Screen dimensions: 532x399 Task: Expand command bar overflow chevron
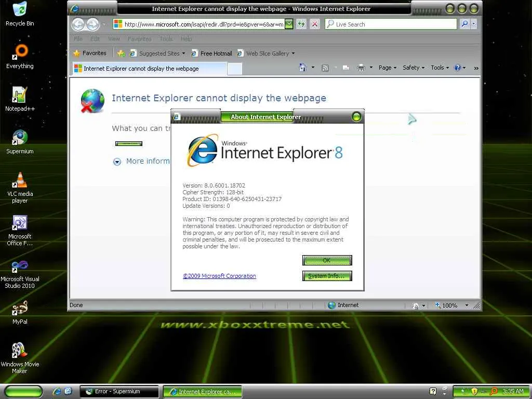[476, 68]
